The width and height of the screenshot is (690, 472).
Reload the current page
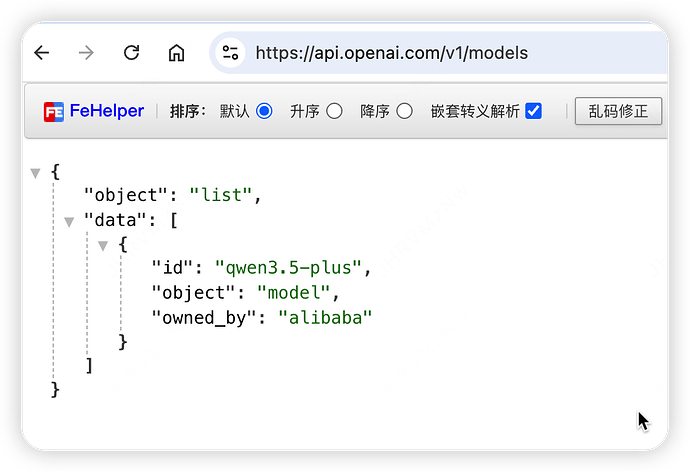131,53
